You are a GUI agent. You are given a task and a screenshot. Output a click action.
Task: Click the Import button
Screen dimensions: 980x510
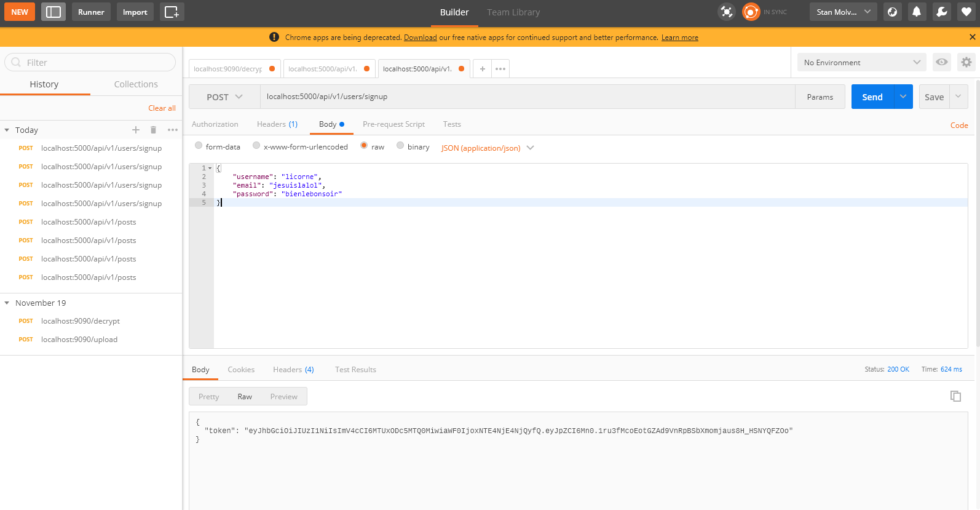coord(135,12)
